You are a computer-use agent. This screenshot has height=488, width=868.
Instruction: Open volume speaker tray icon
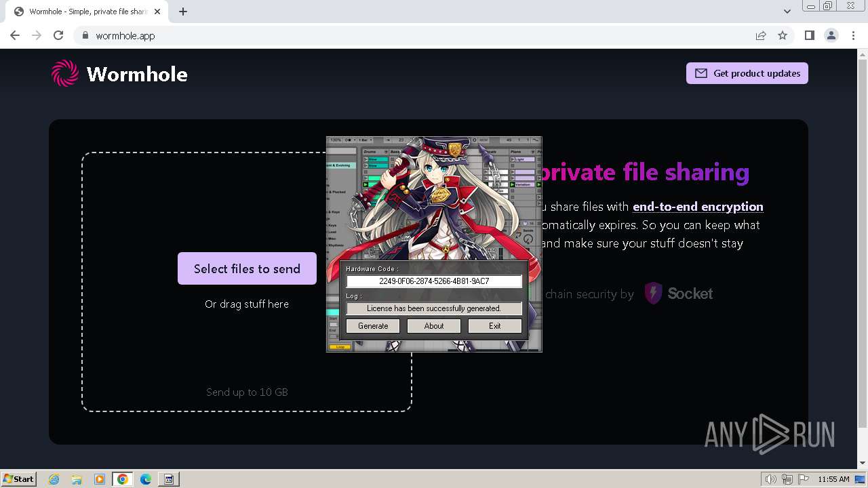[770, 479]
